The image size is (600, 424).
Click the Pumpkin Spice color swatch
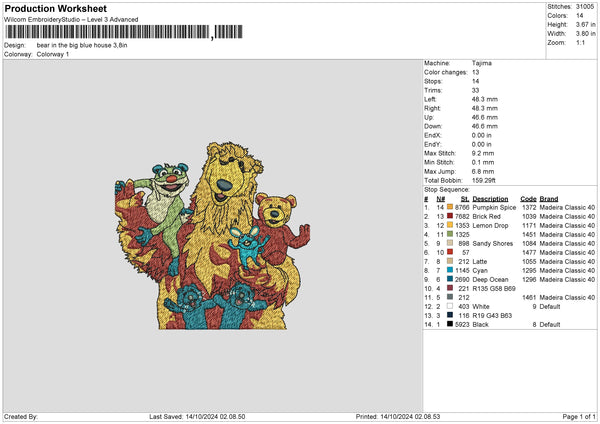(450, 207)
